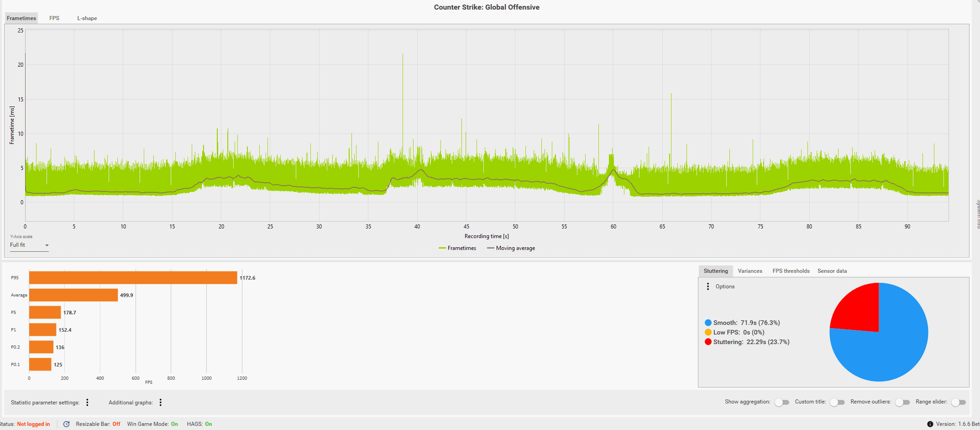
Task: Open the Sensor data tab
Action: tap(832, 271)
